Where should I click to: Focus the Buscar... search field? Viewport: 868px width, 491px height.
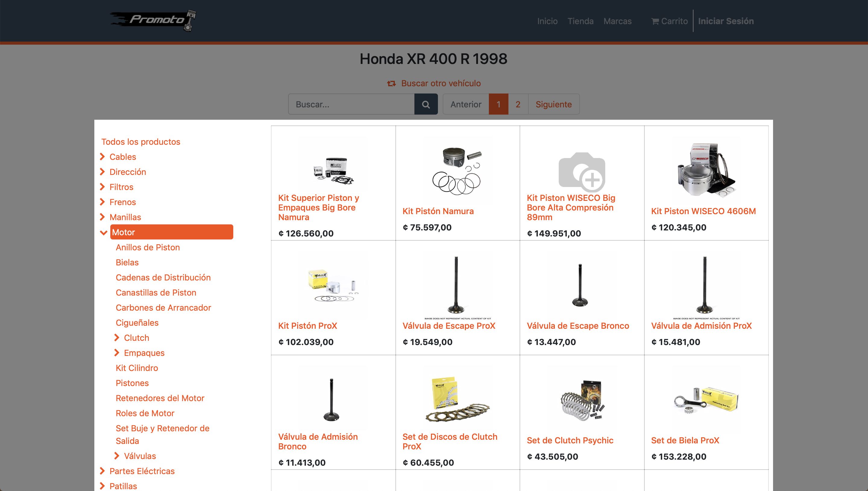pos(351,104)
